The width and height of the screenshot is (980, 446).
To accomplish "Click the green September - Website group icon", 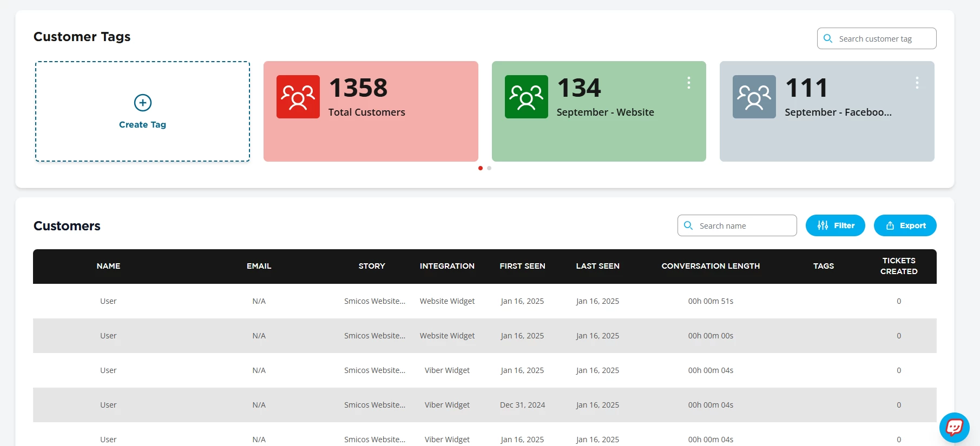I will click(x=526, y=97).
